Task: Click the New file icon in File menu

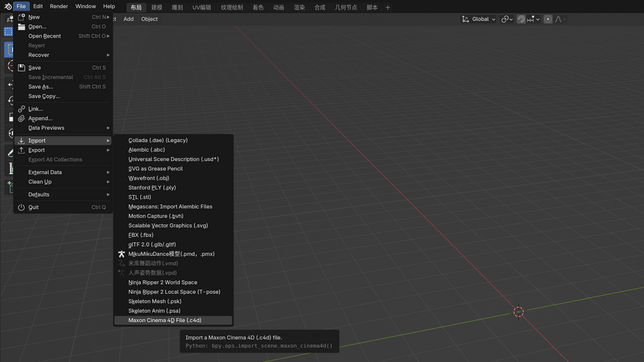Action: [x=21, y=17]
